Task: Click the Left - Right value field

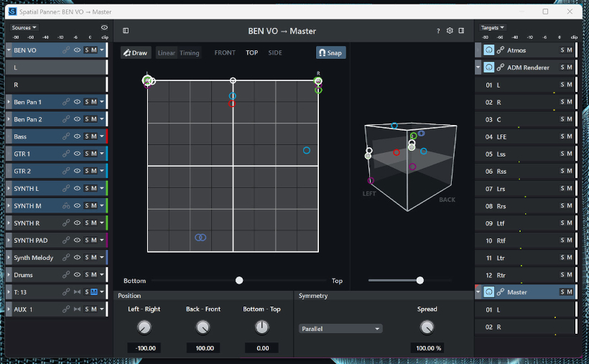Action: 144,348
